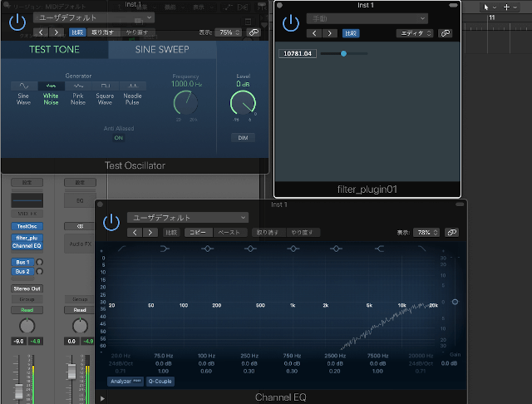Next preset in Channel EQ

pyautogui.click(x=150, y=233)
